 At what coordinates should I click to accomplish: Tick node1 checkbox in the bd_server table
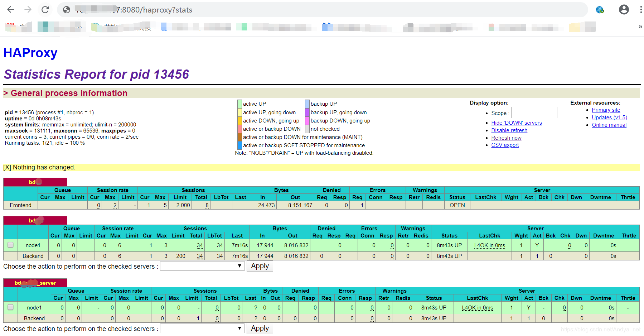pyautogui.click(x=11, y=307)
